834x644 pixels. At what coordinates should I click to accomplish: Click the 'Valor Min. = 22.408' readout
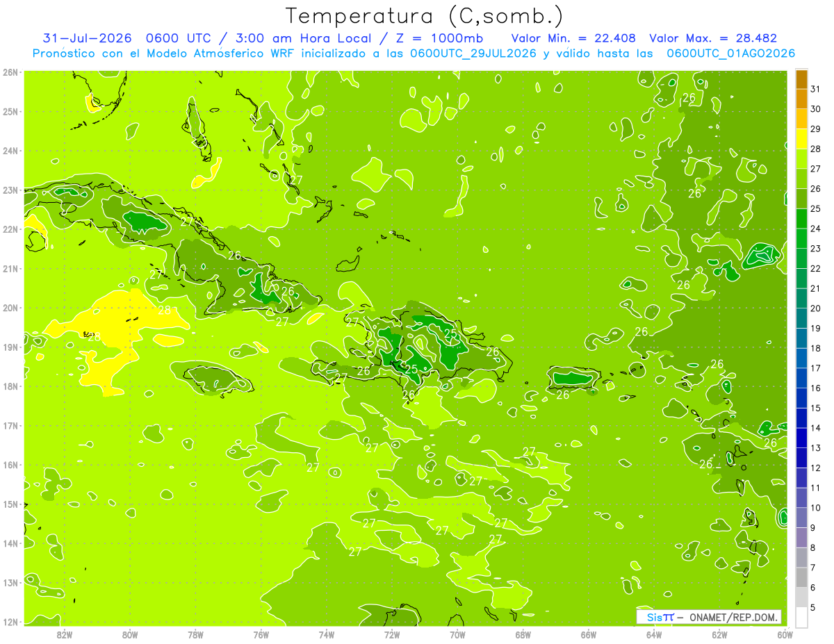(574, 38)
